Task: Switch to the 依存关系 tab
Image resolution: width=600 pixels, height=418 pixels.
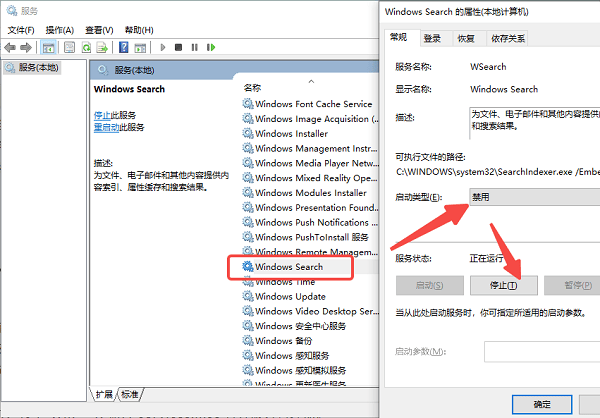Action: 508,38
